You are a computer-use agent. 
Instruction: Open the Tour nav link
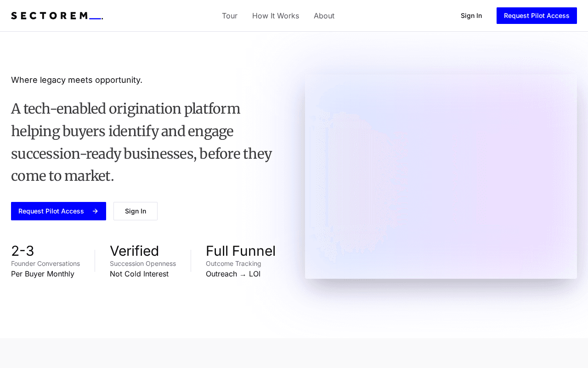(230, 16)
